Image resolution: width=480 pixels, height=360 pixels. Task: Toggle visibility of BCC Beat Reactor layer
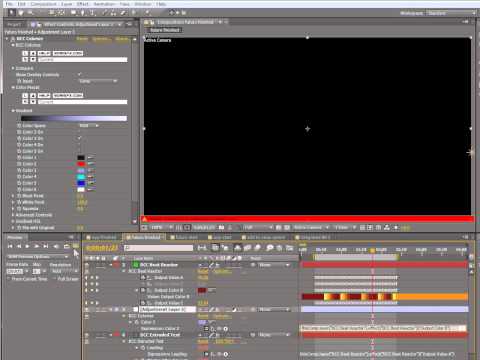pos(87,265)
